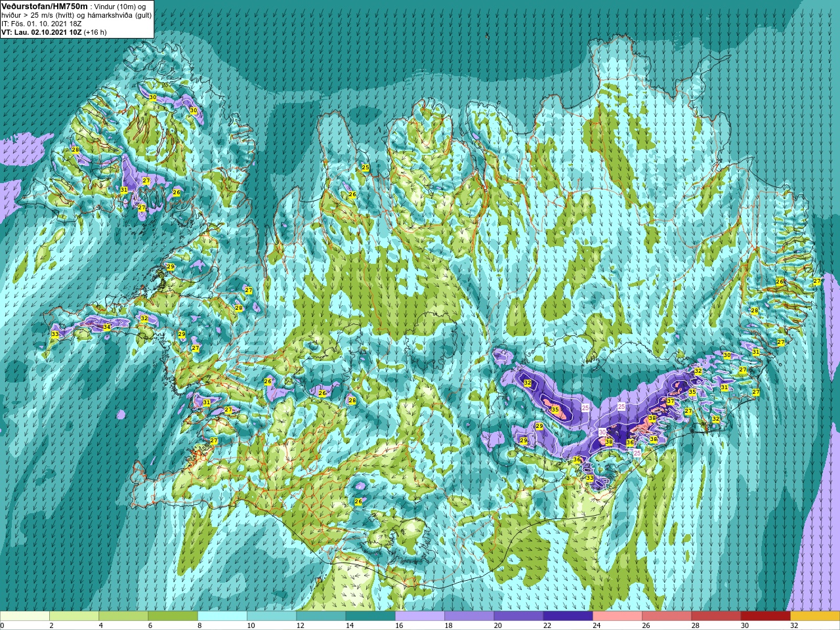The image size is (840, 630).
Task: Click the legend scale value '2'
Action: [x=50, y=625]
